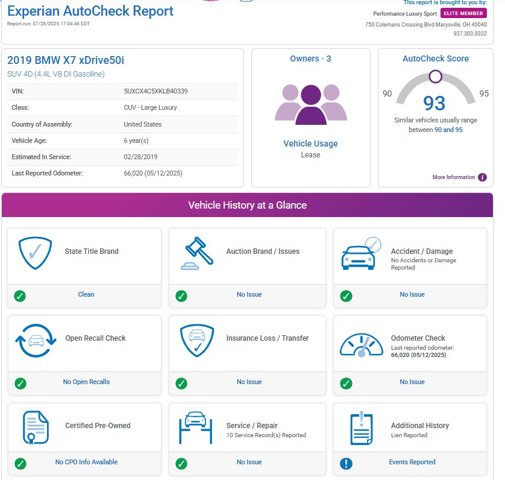Click the Country of Assembly value United States

pos(143,124)
